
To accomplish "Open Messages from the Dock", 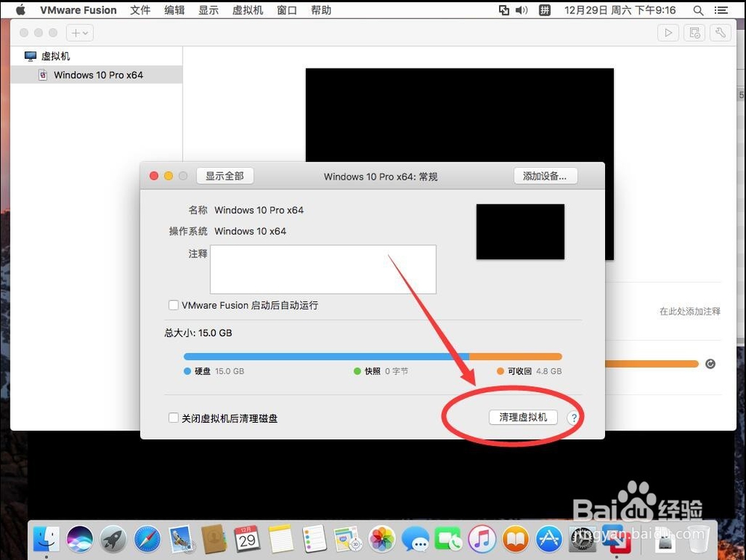I will point(415,539).
